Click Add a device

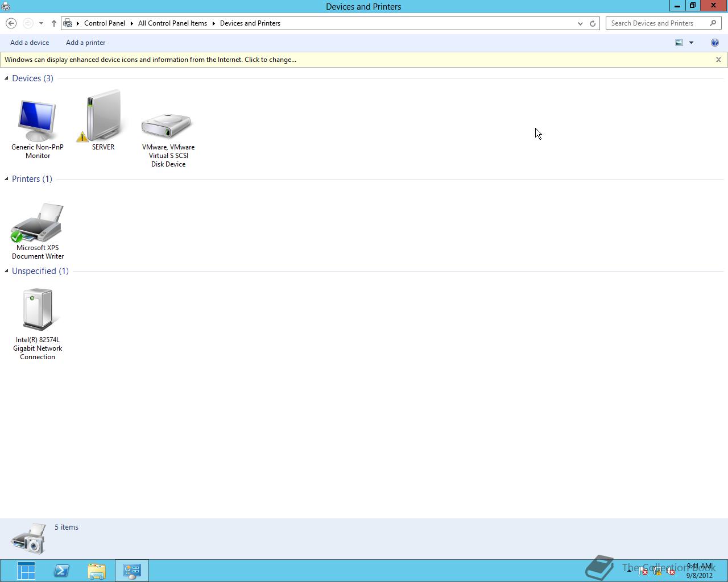(x=30, y=43)
